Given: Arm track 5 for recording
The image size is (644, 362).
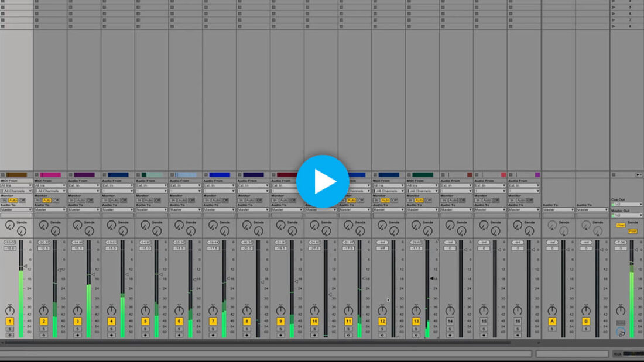Looking at the screenshot, I should [x=145, y=335].
